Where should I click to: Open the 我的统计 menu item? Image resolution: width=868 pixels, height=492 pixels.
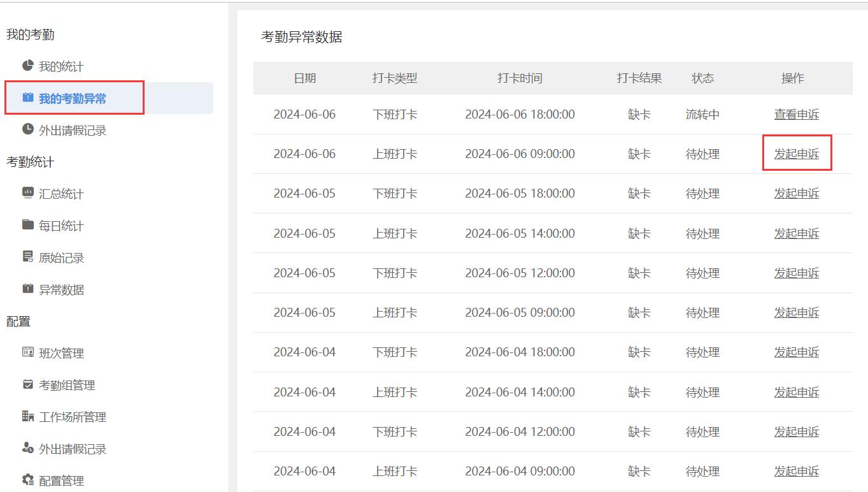61,67
